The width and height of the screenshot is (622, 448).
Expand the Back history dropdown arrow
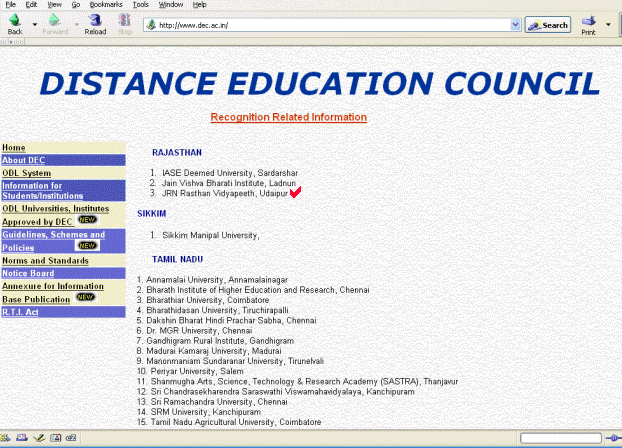pyautogui.click(x=35, y=25)
